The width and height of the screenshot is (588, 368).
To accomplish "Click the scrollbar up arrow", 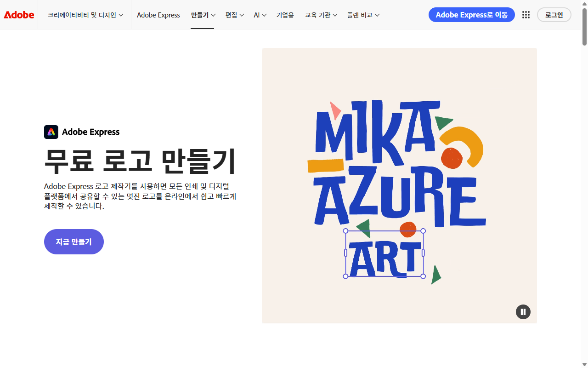I will (x=584, y=4).
